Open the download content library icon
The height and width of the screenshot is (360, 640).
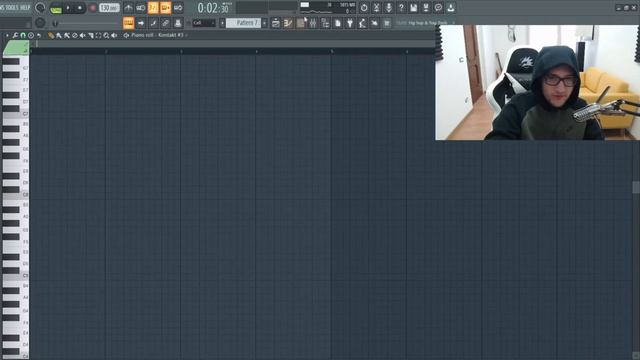click(x=451, y=8)
